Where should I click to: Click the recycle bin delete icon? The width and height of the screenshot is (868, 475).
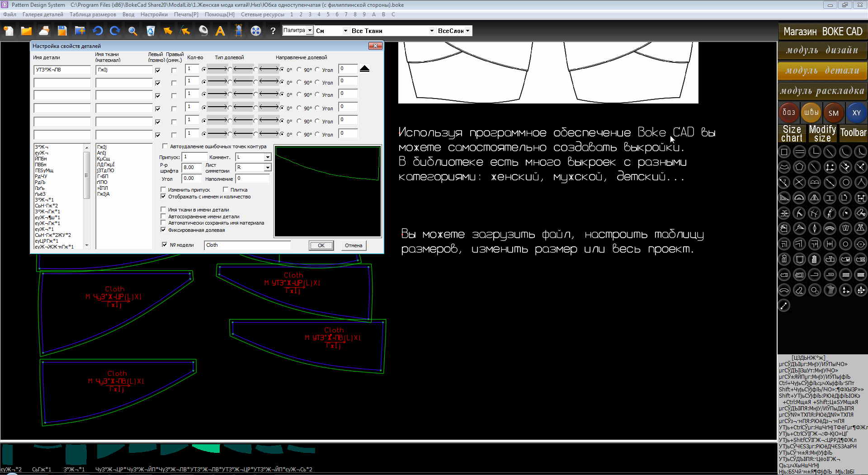coord(151,31)
